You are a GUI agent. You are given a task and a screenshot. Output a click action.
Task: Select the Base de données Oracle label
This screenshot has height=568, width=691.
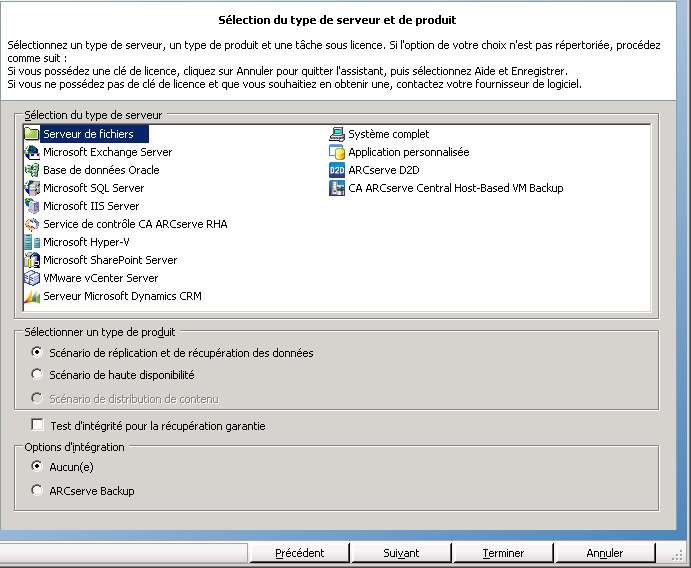pyautogui.click(x=101, y=170)
